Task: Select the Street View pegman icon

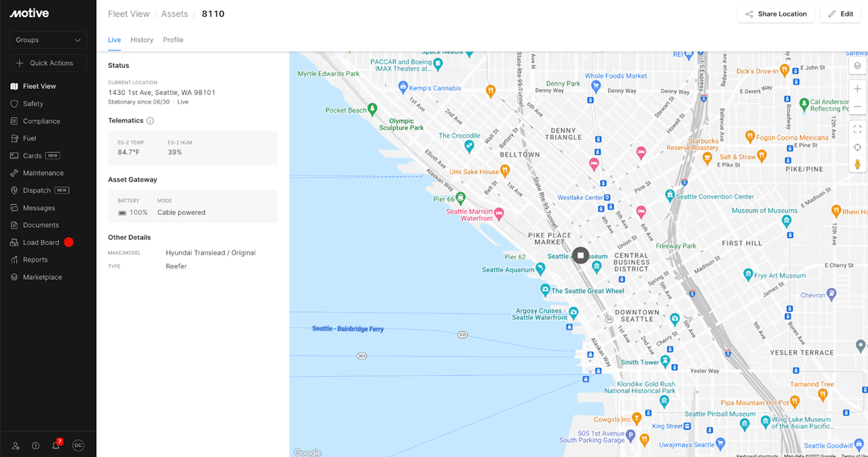Action: (857, 164)
